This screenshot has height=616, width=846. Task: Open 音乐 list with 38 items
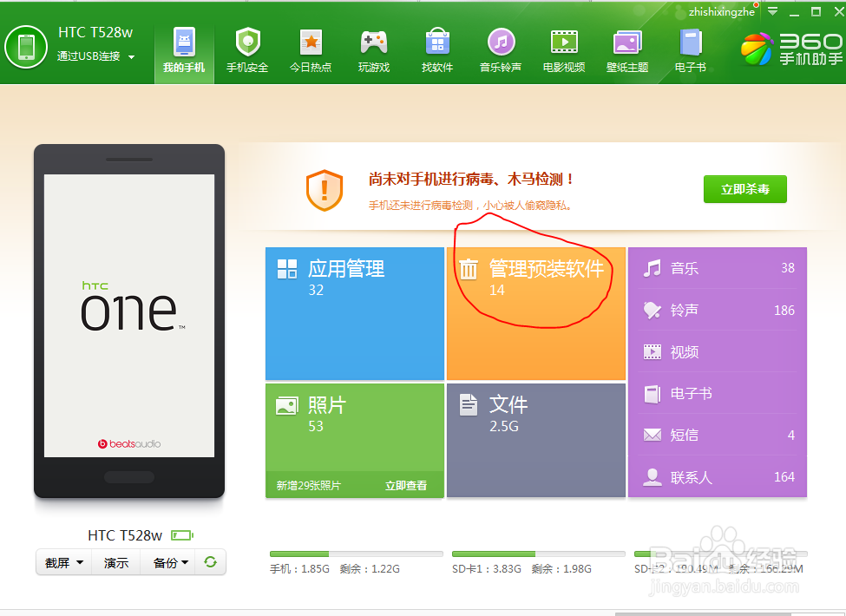[x=718, y=268]
